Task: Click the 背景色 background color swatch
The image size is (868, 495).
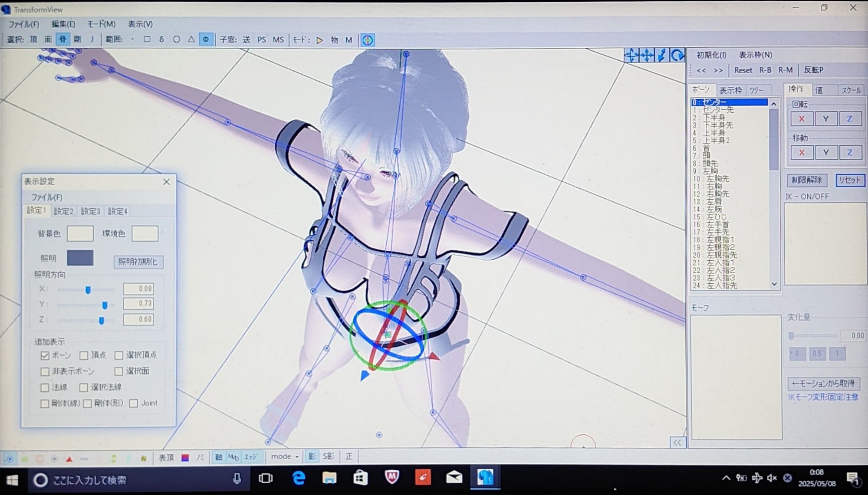Action: 80,233
